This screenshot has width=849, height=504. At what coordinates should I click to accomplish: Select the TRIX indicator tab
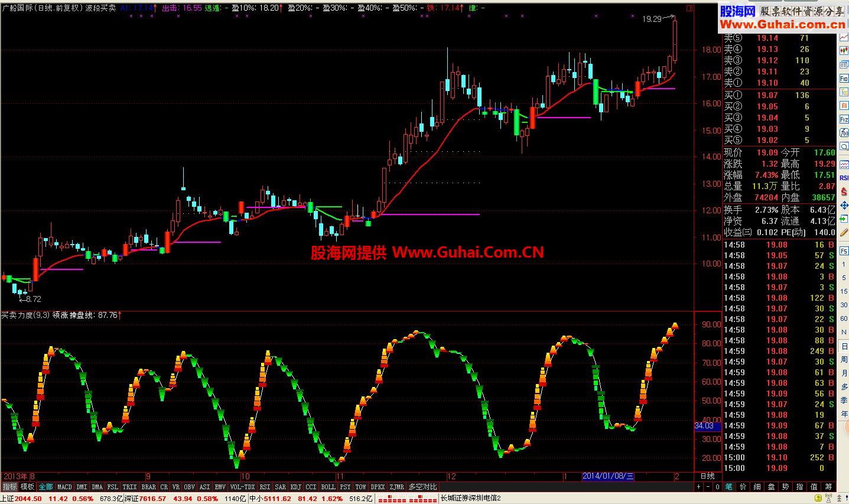coord(129,487)
